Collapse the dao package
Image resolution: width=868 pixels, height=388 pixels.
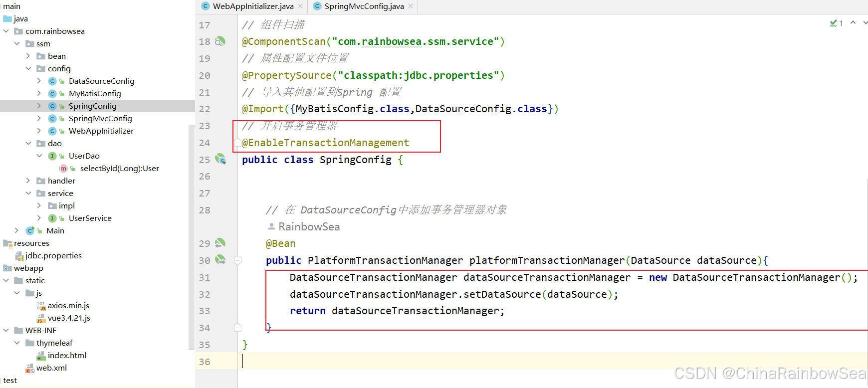28,143
